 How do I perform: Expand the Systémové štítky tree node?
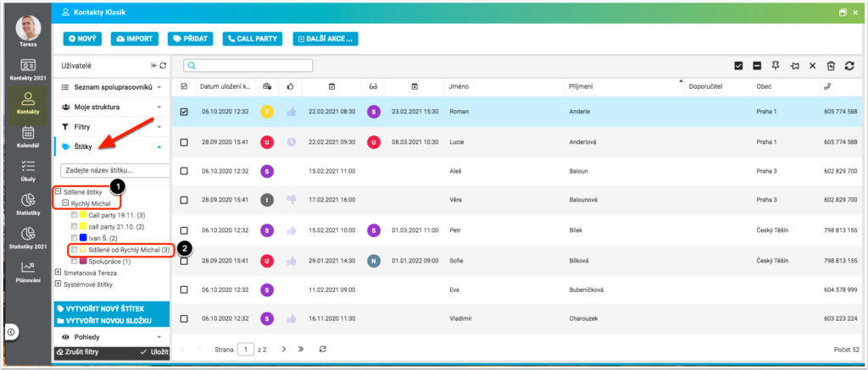tap(58, 284)
